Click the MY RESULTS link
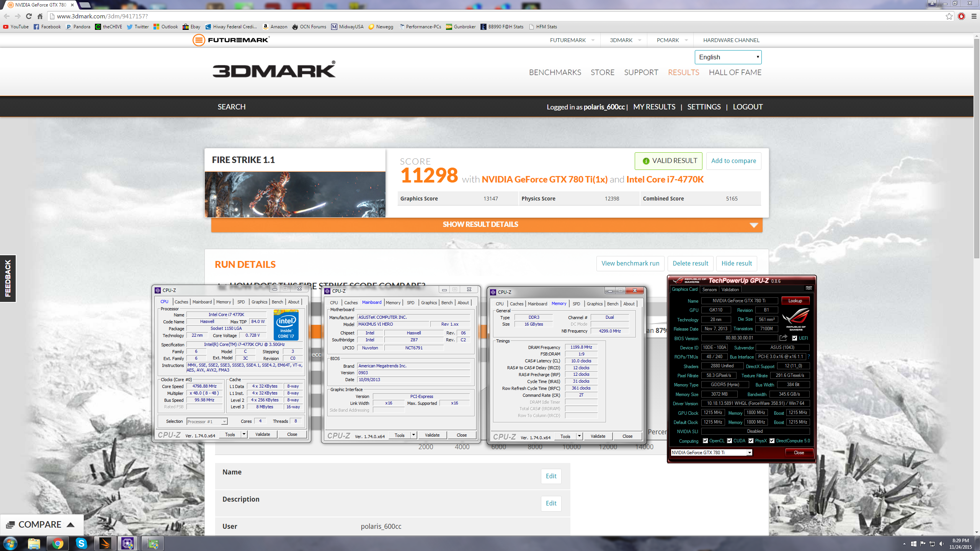The height and width of the screenshot is (551, 980). (x=654, y=107)
